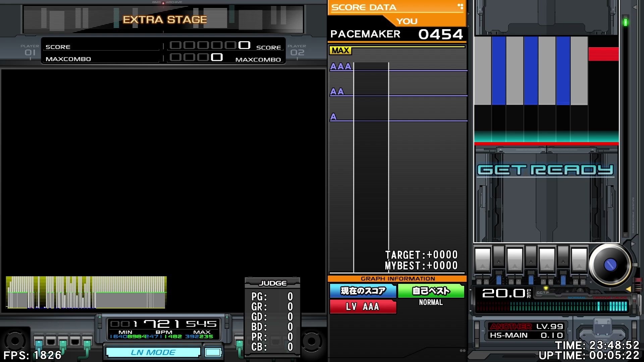Image resolution: width=644 pixels, height=362 pixels.
Task: Select the 自己ベスト graph tab
Action: (431, 291)
